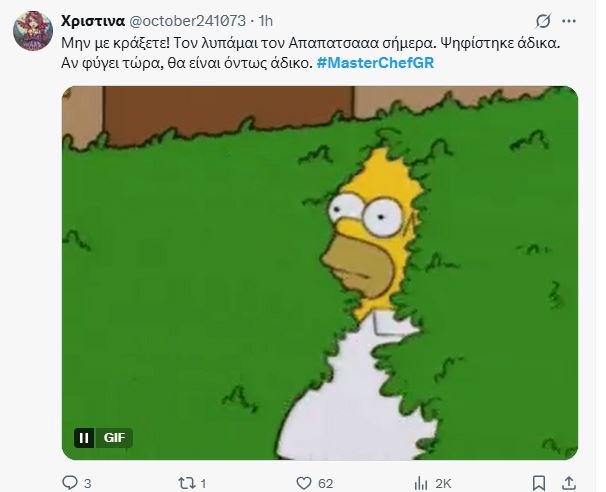Click the reply speech bubble icon

point(70,483)
